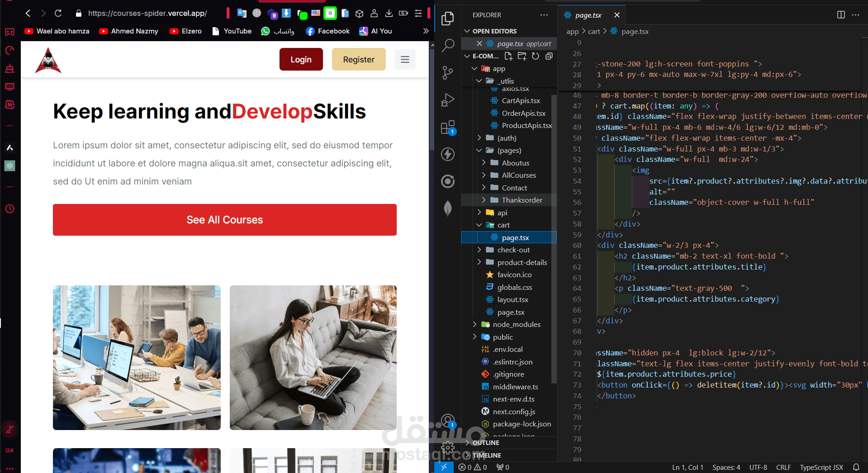Image resolution: width=868 pixels, height=473 pixels.
Task: Open the Run and Debug view
Action: (x=448, y=100)
